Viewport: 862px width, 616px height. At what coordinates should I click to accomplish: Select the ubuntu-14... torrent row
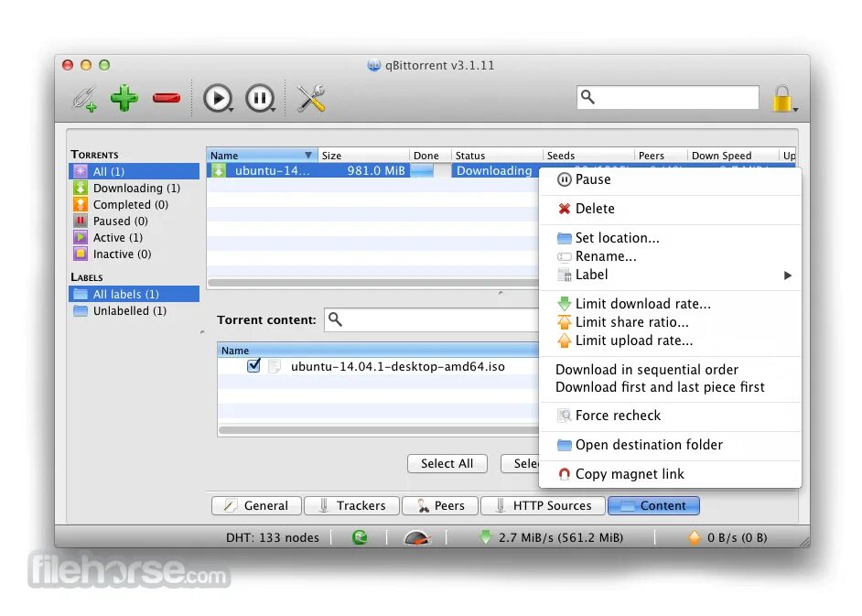(x=372, y=170)
